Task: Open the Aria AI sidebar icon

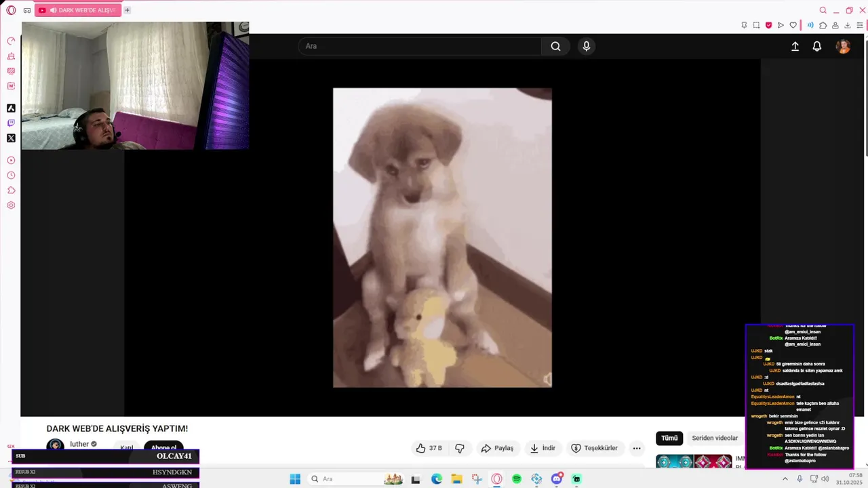Action: tap(11, 108)
